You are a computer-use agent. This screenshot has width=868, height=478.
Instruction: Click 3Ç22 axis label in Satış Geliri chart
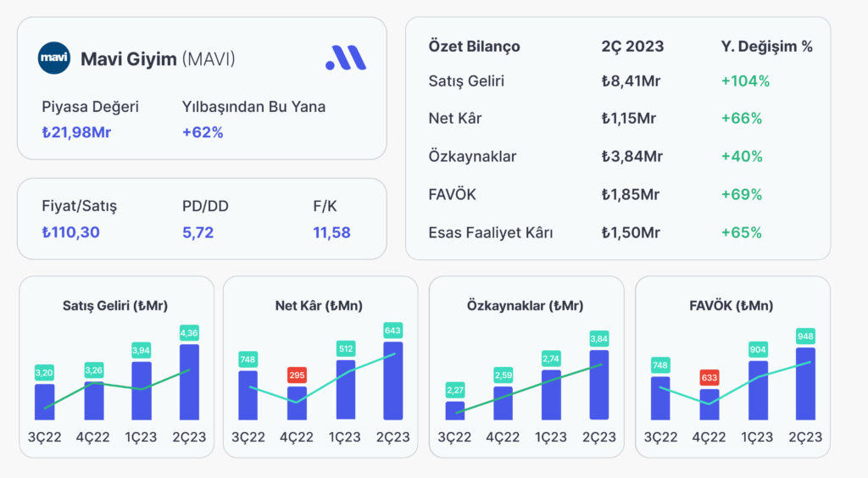coord(44,437)
